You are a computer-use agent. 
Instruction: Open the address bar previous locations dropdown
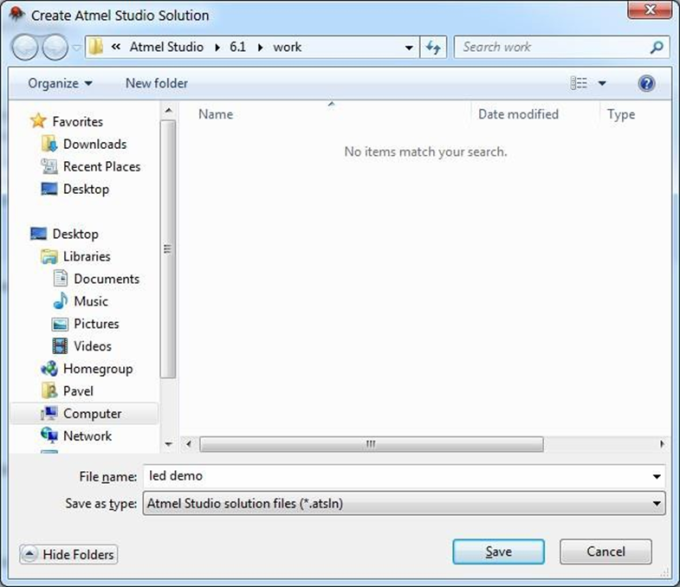point(409,47)
